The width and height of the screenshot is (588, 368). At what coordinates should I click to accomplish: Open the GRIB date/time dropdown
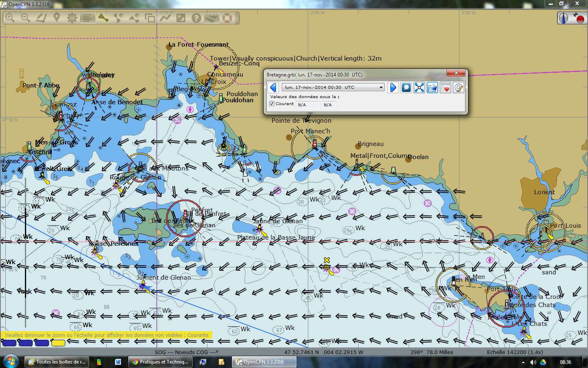(381, 88)
